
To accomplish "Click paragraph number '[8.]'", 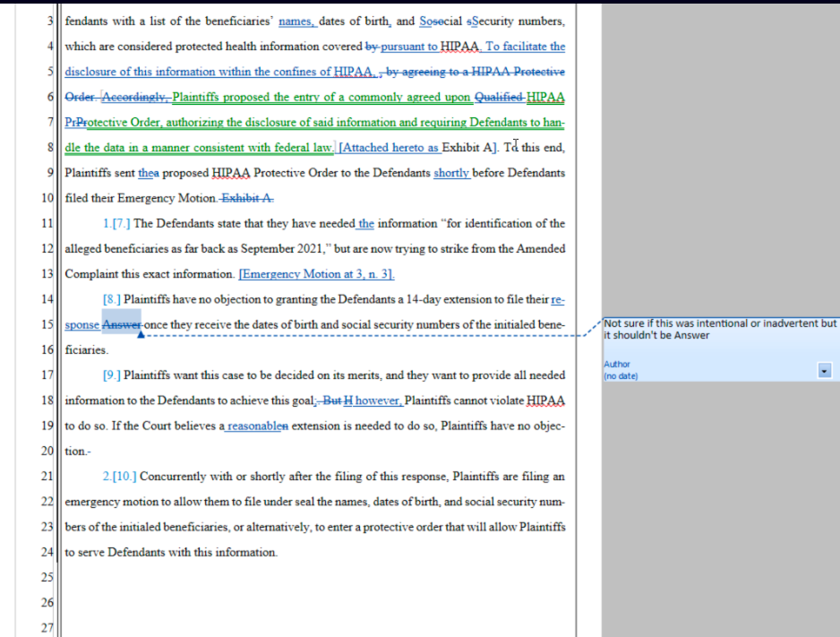I will coord(111,299).
